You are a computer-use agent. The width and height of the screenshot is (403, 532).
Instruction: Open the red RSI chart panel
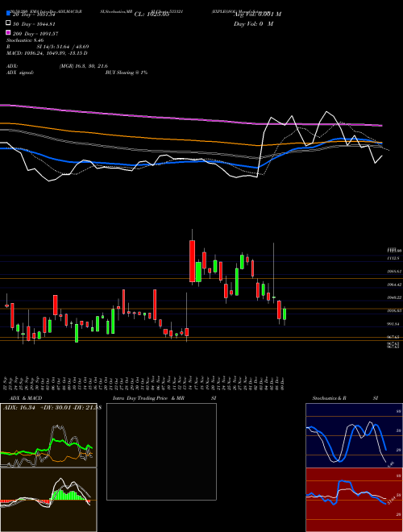(x=354, y=500)
